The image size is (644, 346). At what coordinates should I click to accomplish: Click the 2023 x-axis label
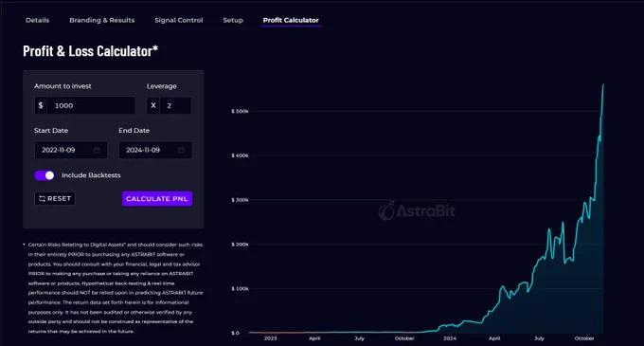[270, 338]
